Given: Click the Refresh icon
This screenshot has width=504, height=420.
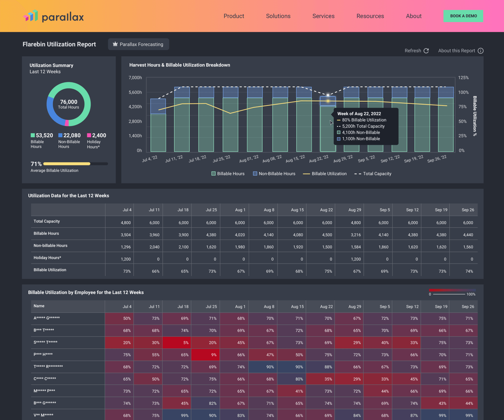Looking at the screenshot, I should click(x=426, y=51).
